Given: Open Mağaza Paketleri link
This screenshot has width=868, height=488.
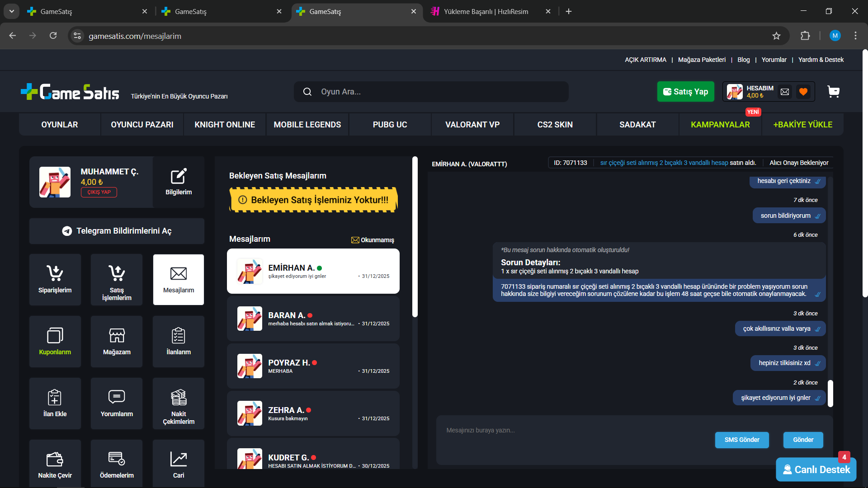Looking at the screenshot, I should pyautogui.click(x=702, y=60).
